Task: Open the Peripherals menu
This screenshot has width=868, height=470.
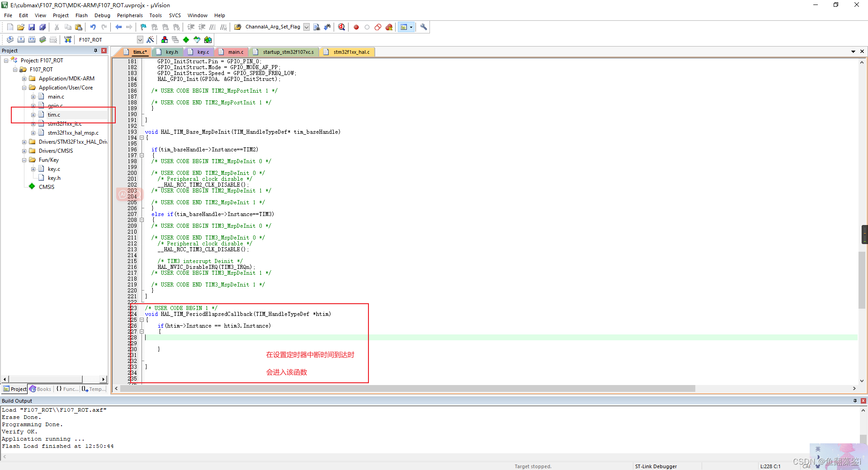Action: click(130, 15)
